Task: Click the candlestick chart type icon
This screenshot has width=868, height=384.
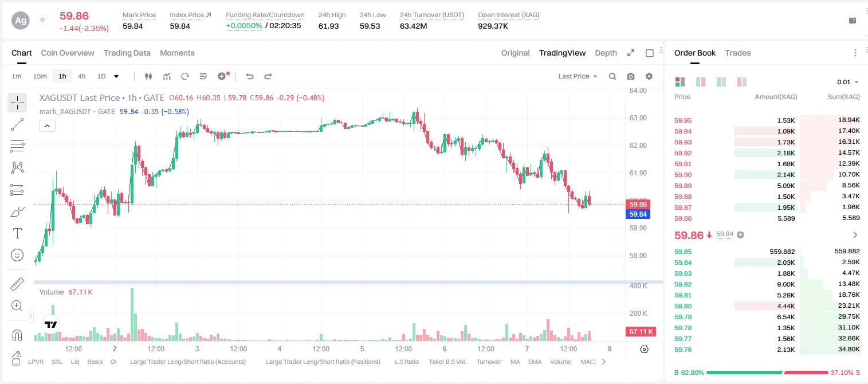Action: (148, 76)
